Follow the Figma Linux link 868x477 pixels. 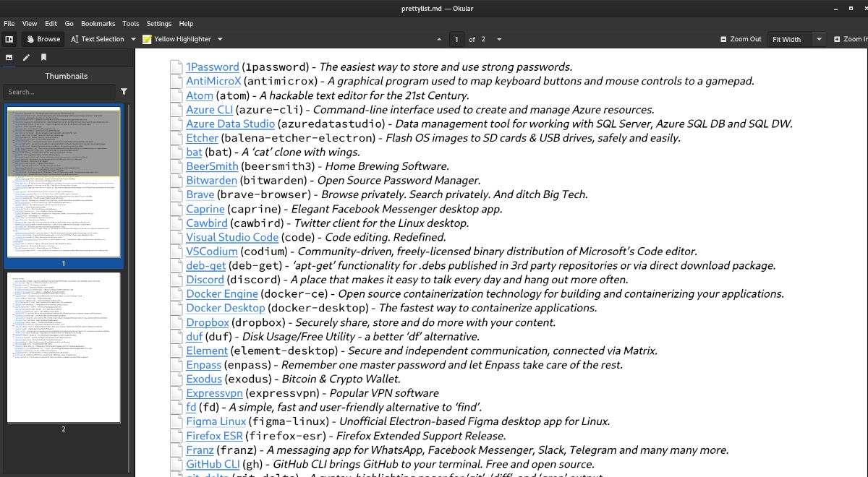coord(216,421)
